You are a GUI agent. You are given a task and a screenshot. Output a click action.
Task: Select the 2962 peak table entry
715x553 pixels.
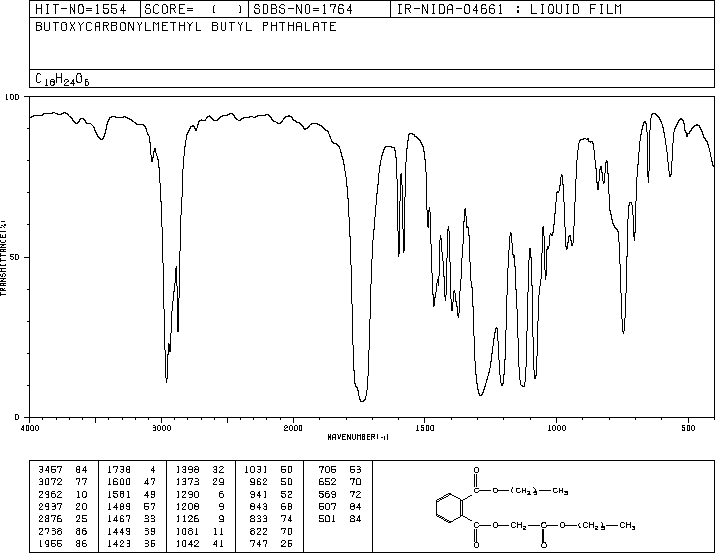pos(63,494)
